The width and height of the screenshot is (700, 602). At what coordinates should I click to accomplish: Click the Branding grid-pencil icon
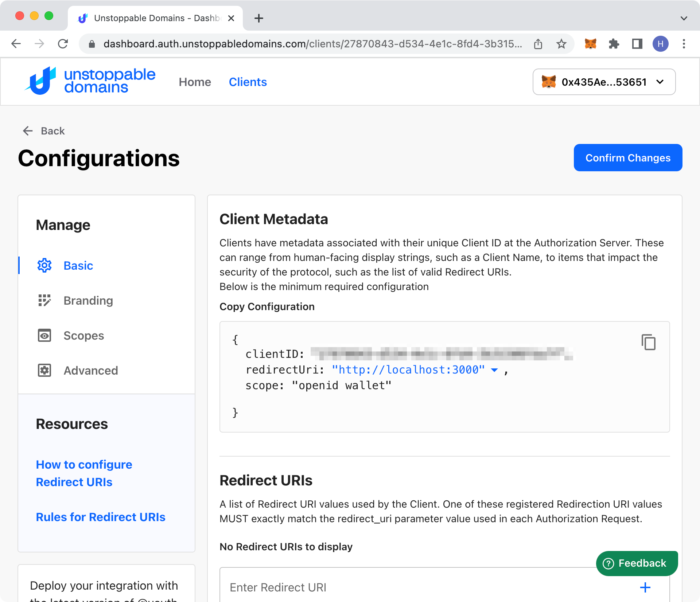coord(44,300)
